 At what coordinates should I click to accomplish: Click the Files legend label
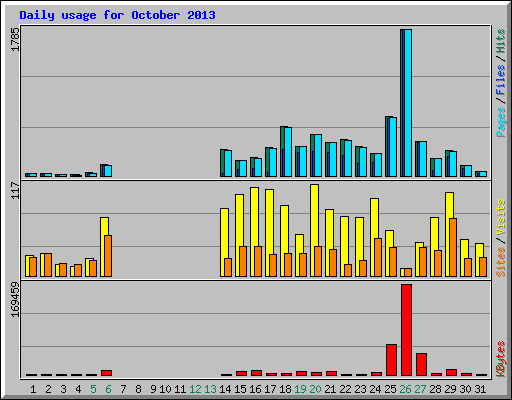click(501, 80)
